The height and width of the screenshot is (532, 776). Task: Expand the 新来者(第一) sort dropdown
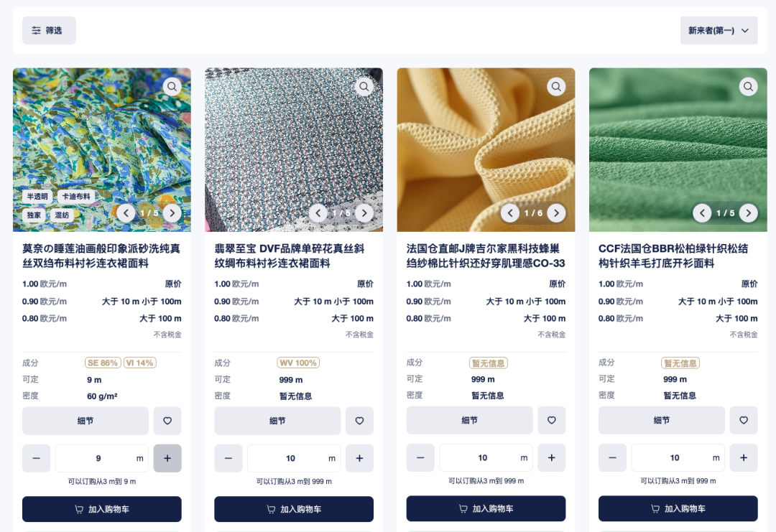[719, 31]
